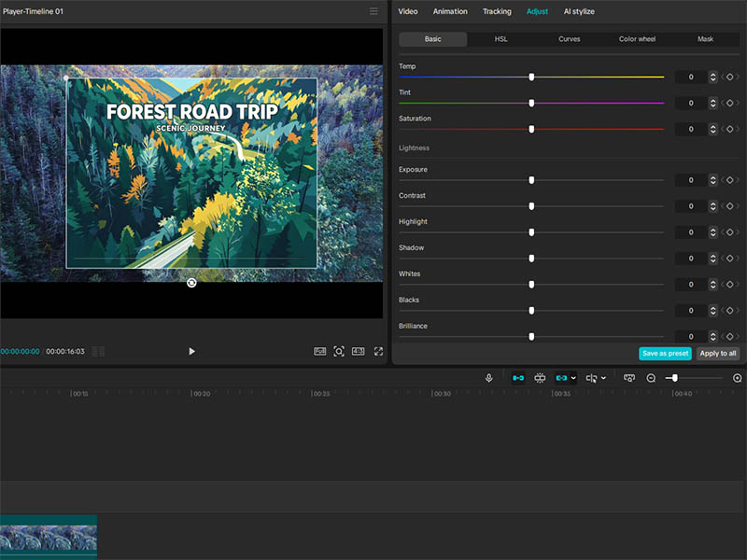Select the Basic adjustment sub-tab
The width and height of the screenshot is (747, 560).
[432, 39]
